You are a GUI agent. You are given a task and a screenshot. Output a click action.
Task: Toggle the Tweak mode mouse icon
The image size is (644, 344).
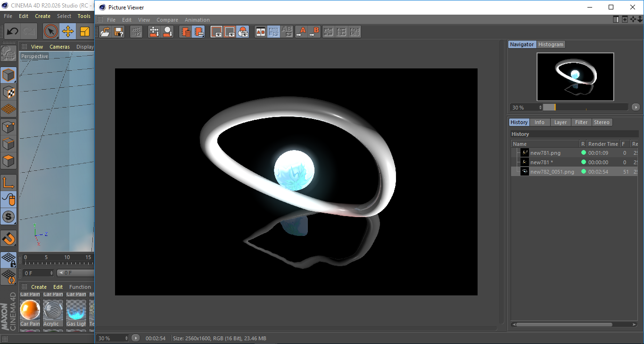pos(8,200)
